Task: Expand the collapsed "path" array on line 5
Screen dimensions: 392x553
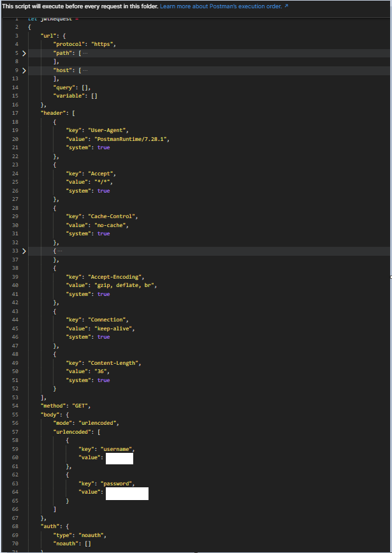Action: tap(24, 52)
